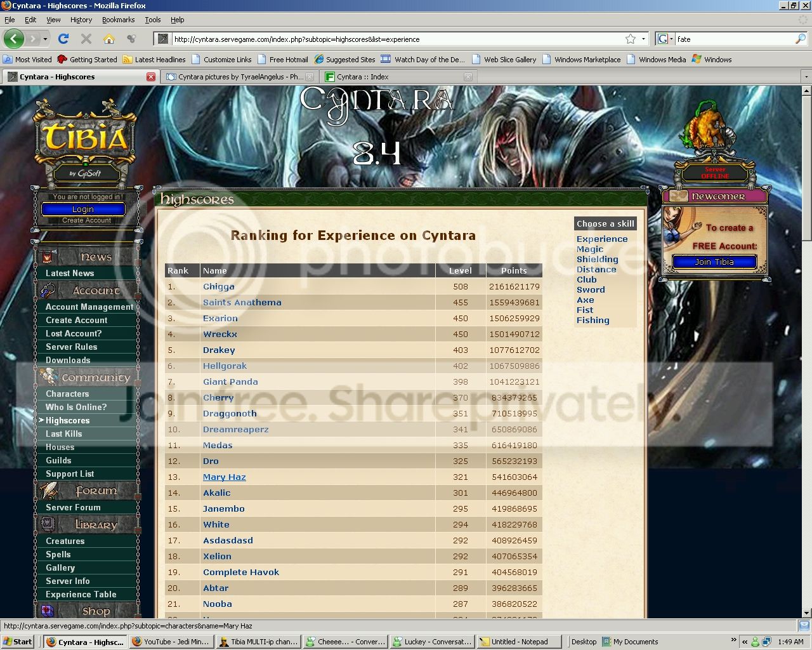
Task: Open the Tools menu
Action: (153, 20)
